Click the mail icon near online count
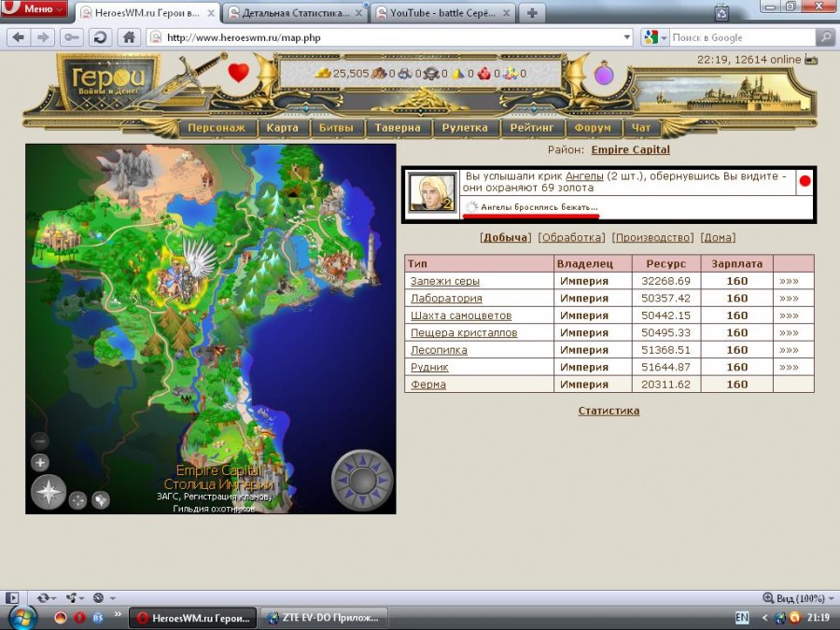 pos(811,60)
